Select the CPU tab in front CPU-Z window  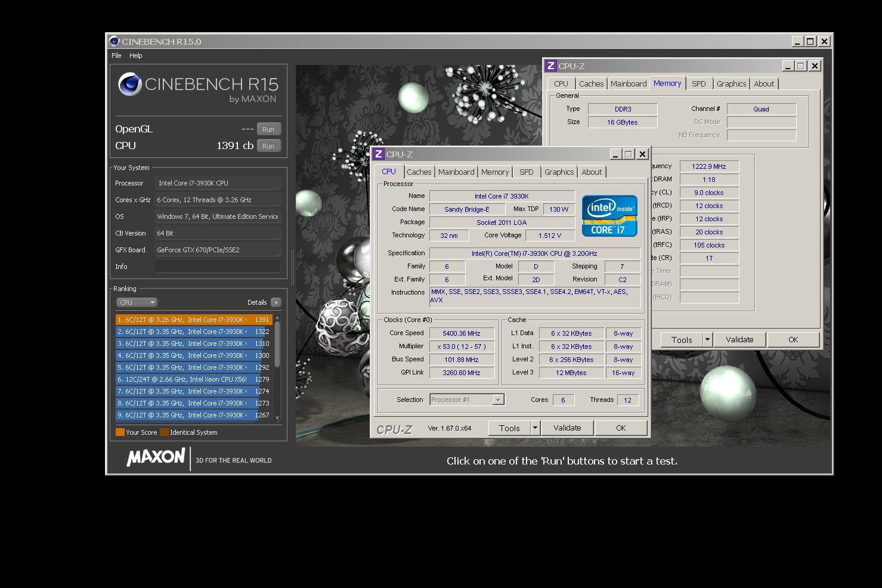tap(389, 171)
